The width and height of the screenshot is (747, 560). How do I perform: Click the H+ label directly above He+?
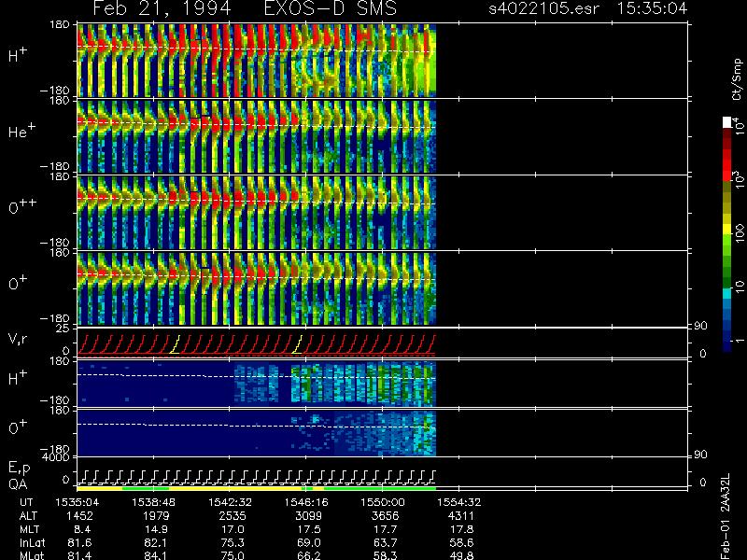coord(18,55)
